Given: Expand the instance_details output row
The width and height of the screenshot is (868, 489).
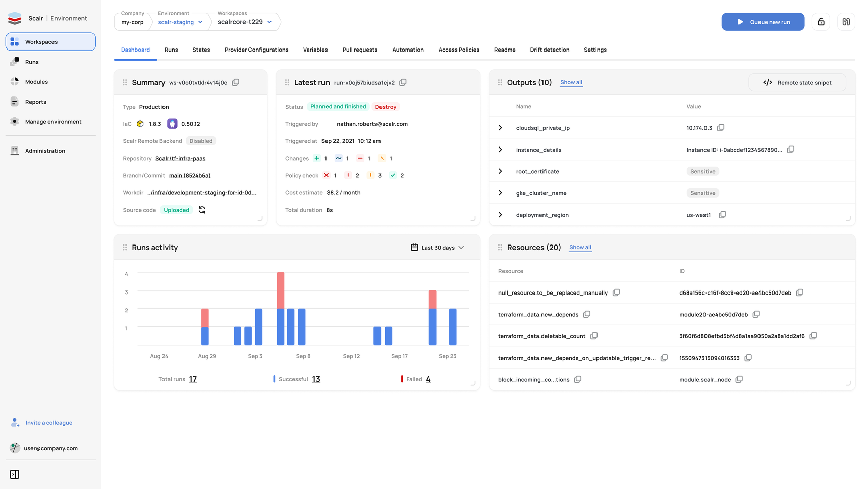Looking at the screenshot, I should click(x=500, y=150).
